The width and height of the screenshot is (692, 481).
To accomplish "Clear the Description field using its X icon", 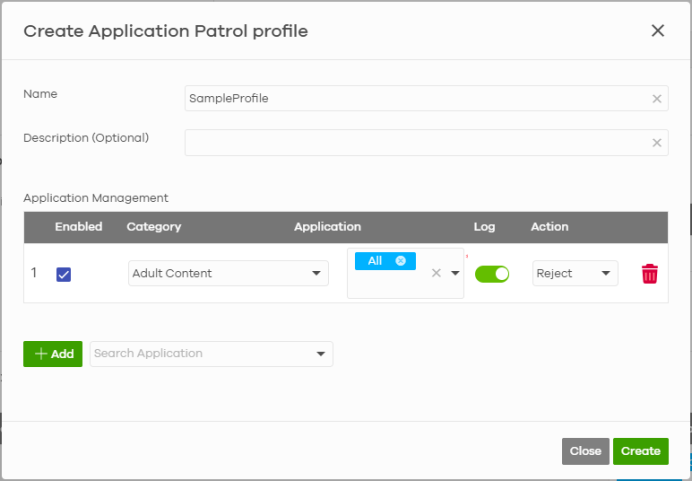I will click(x=657, y=143).
